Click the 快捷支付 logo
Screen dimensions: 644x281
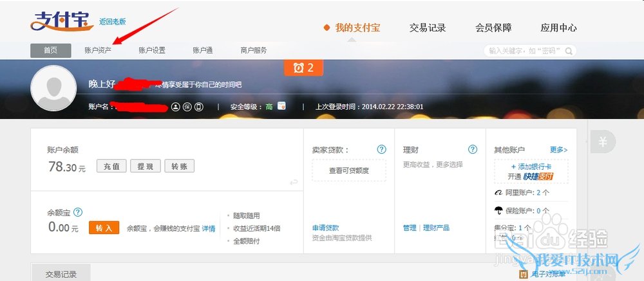tap(538, 176)
